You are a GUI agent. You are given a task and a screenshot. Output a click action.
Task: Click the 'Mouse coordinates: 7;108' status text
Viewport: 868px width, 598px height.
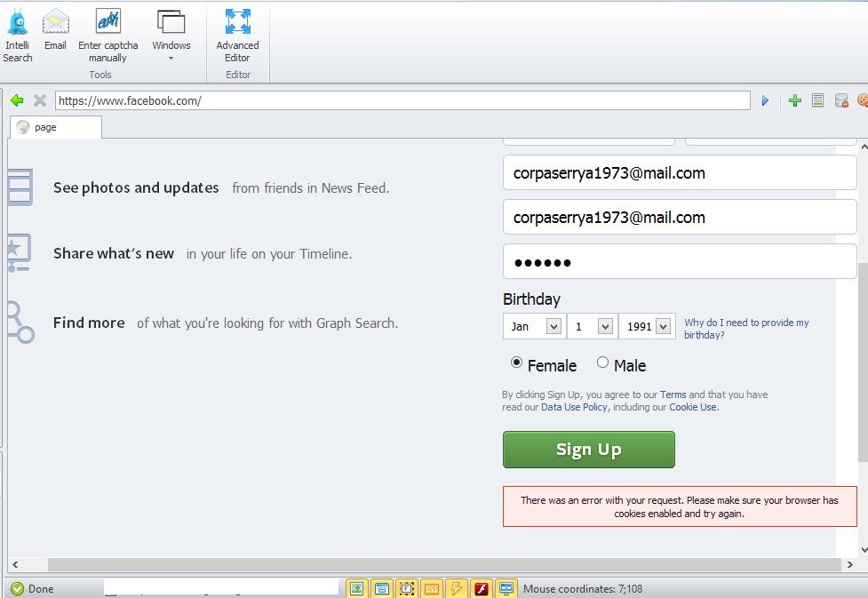coord(583,588)
